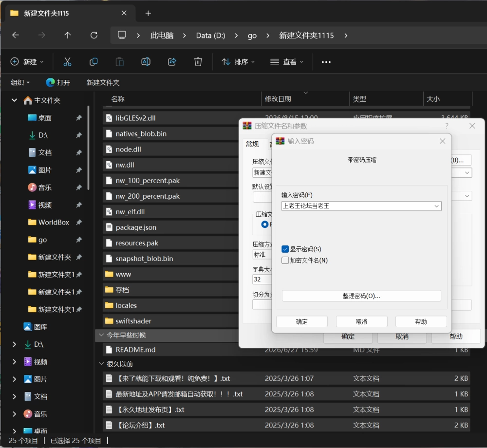Toggle the 显示密码(S) checkbox
The width and height of the screenshot is (487, 448).
tap(285, 249)
